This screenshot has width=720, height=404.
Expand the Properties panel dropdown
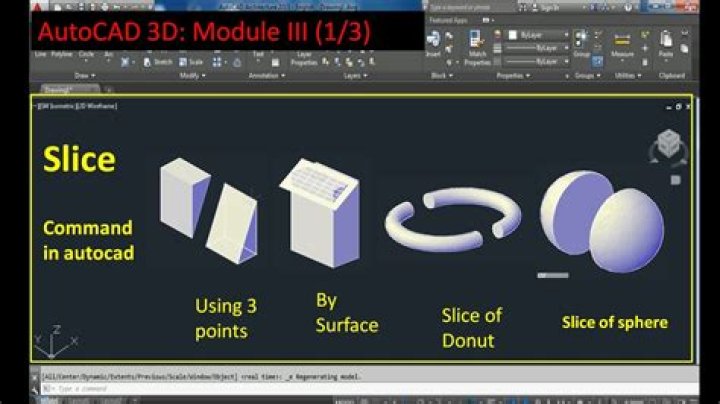513,76
